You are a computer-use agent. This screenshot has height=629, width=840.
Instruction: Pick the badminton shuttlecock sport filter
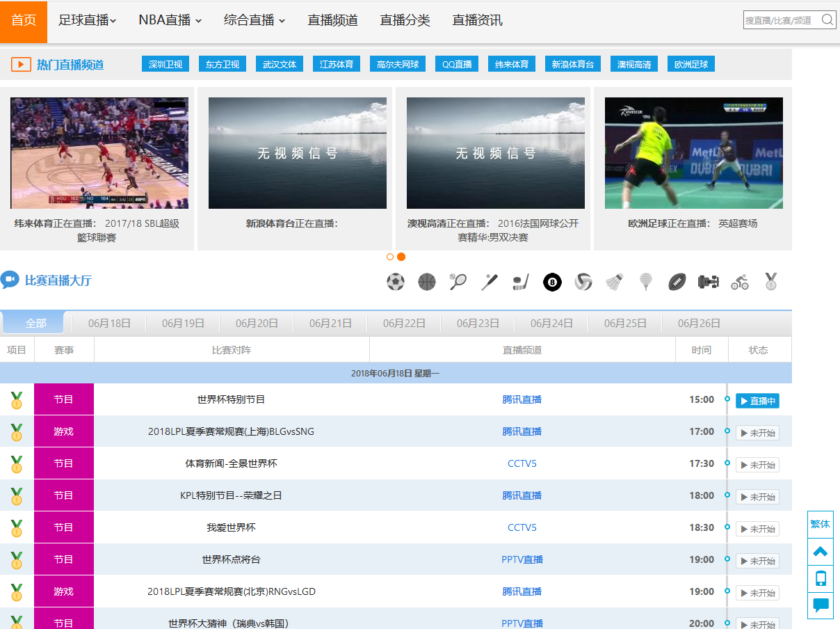(x=614, y=282)
